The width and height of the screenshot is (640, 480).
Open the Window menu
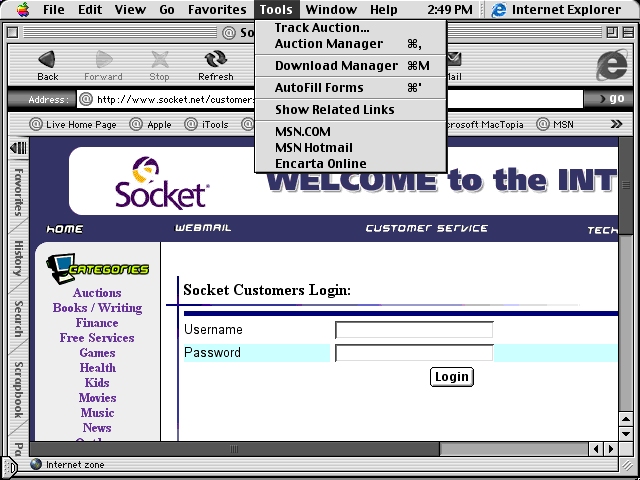coord(331,9)
